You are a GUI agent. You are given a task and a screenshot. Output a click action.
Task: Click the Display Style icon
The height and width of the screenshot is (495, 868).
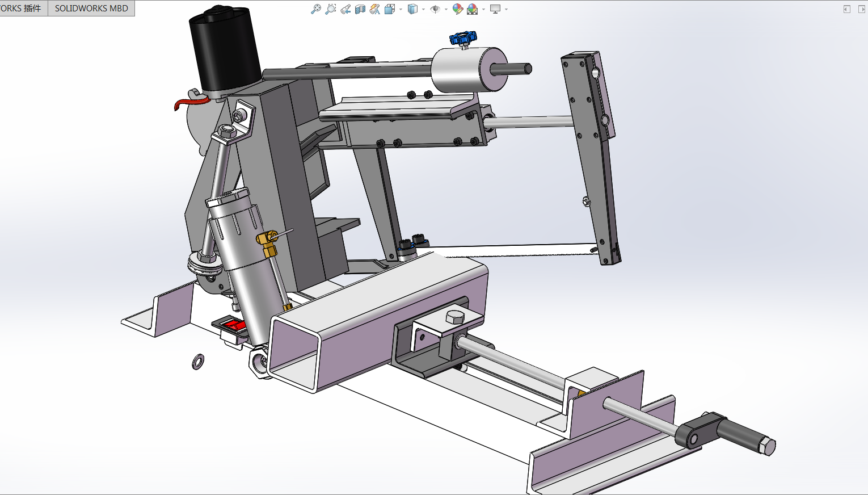pyautogui.click(x=413, y=9)
